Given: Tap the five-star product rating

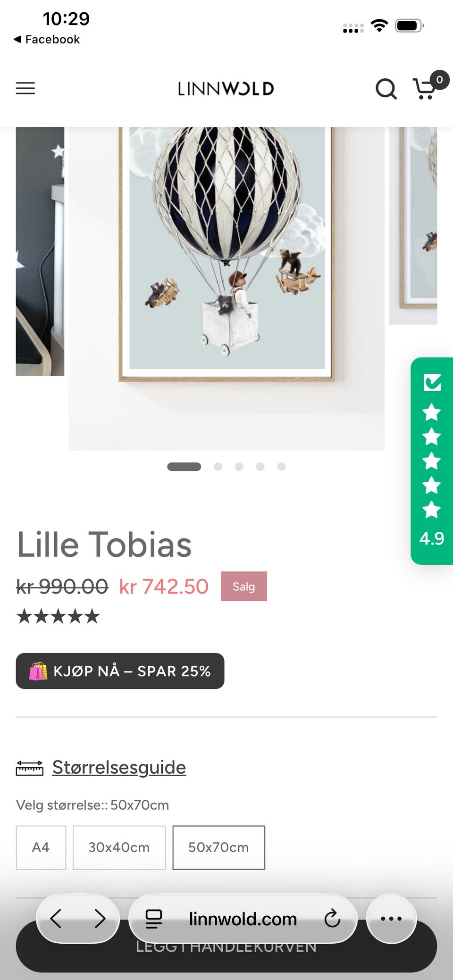Looking at the screenshot, I should pos(59,616).
